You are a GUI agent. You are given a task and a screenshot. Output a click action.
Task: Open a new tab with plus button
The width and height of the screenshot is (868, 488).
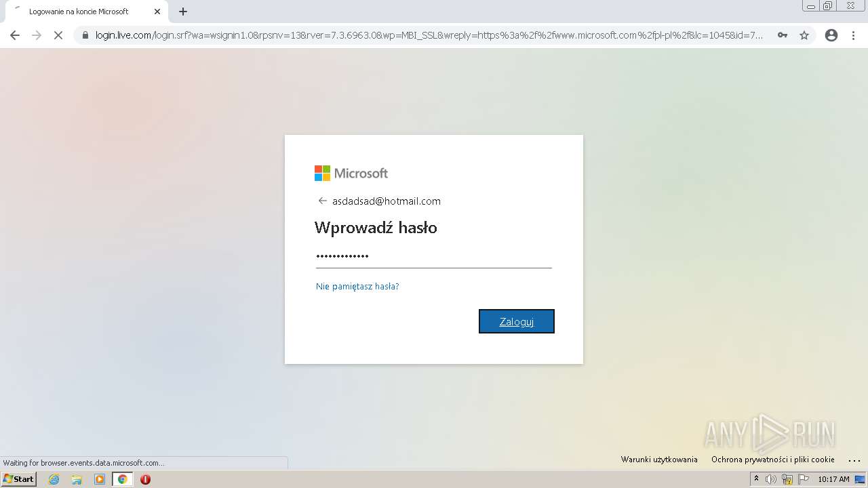point(183,12)
